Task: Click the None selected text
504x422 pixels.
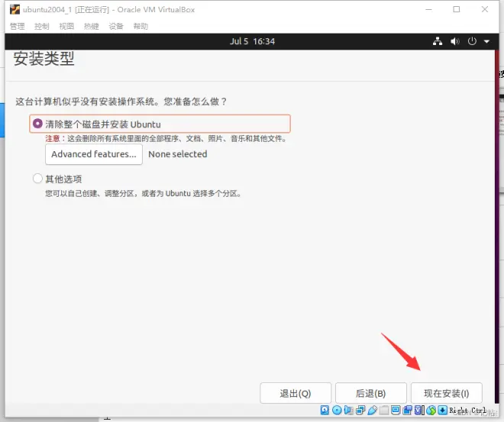Action: click(x=178, y=154)
